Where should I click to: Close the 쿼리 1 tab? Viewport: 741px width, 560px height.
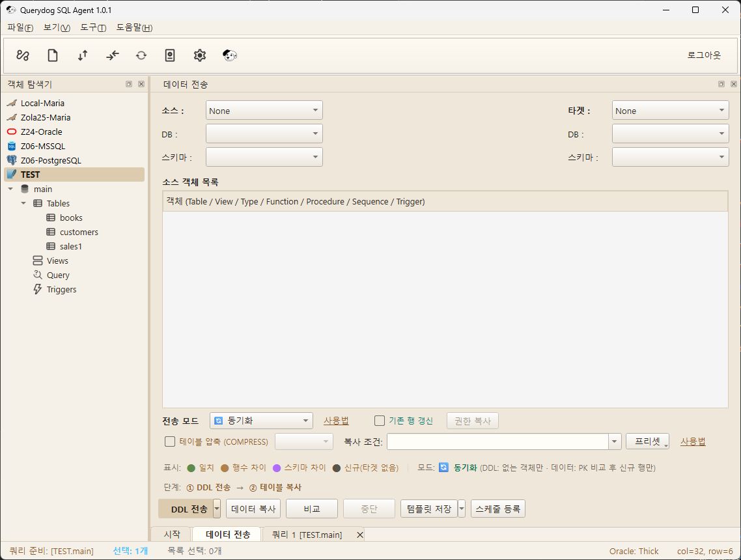(360, 535)
